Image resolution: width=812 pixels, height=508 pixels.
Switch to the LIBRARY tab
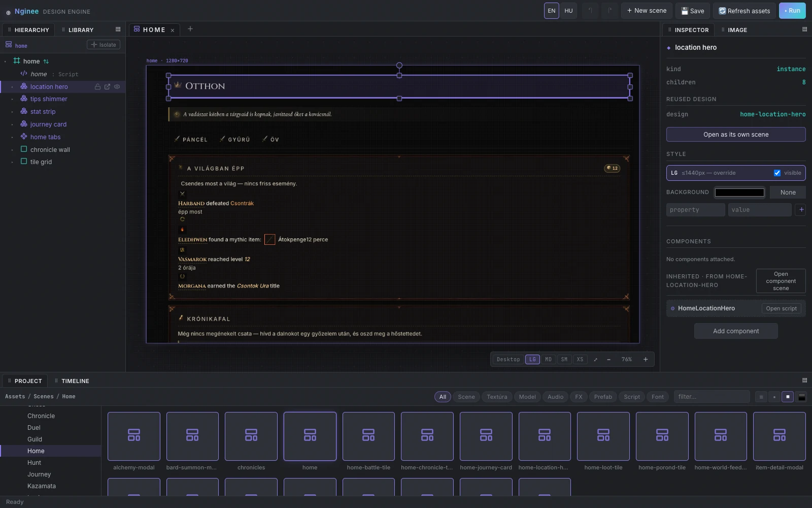(x=78, y=30)
